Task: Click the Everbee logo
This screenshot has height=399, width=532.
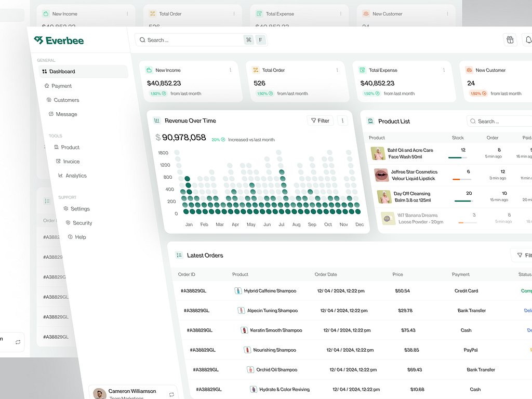Action: [x=59, y=41]
